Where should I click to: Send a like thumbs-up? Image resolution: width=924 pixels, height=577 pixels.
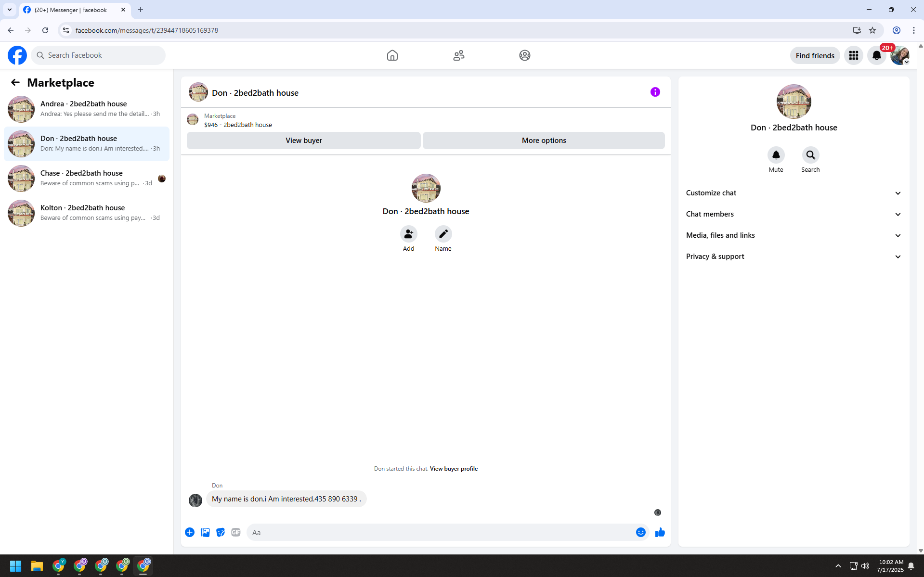pyautogui.click(x=660, y=532)
